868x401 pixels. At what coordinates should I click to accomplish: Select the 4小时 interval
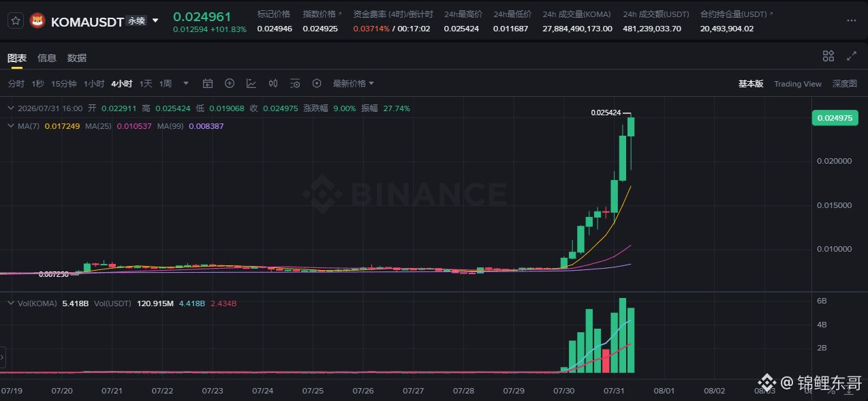pyautogui.click(x=122, y=84)
